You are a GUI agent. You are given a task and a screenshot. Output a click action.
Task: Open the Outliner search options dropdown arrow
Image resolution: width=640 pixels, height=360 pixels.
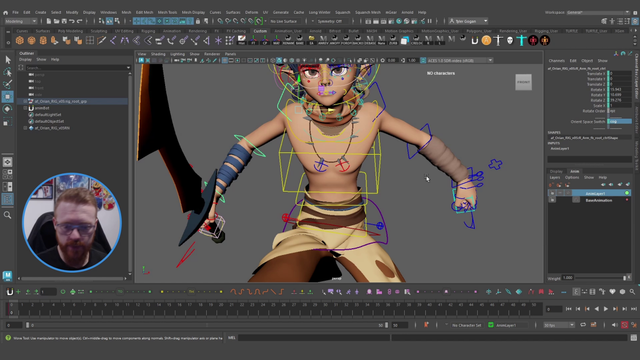pyautogui.click(x=129, y=67)
